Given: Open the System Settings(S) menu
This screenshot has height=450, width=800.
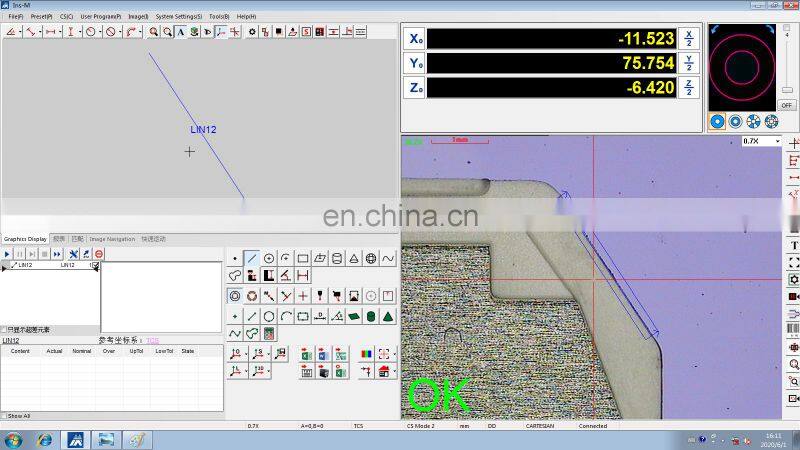Looking at the screenshot, I should pyautogui.click(x=178, y=17).
